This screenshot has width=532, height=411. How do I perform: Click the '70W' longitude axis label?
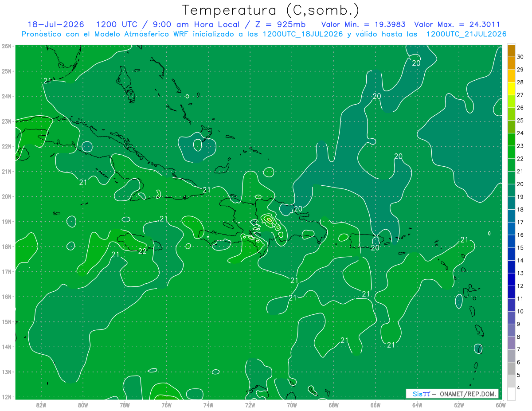(x=292, y=405)
